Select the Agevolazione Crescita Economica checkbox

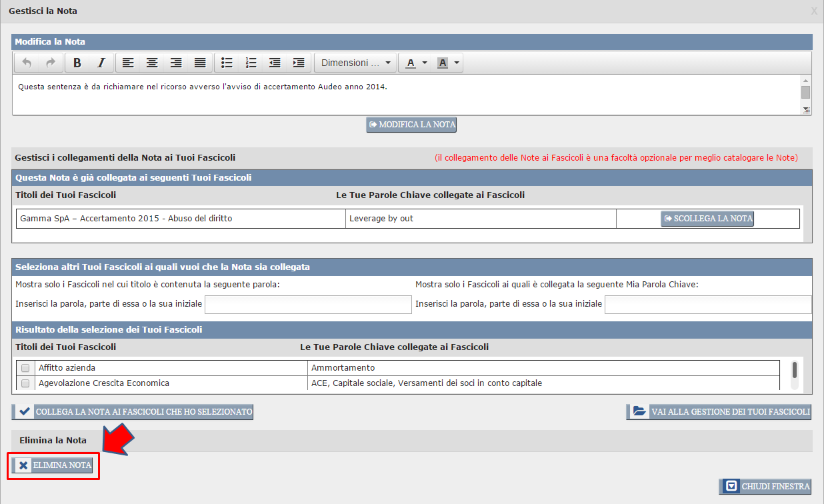(x=25, y=383)
